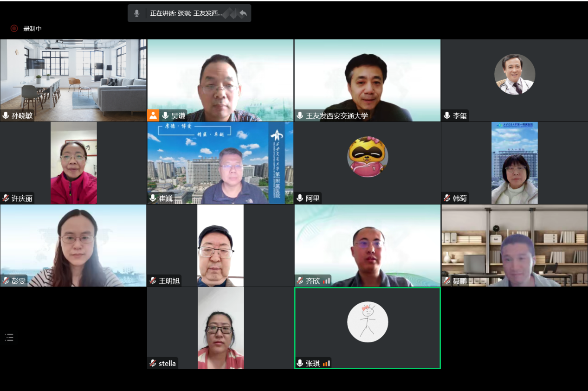This screenshot has width=588, height=391.
Task: Click the 录制中 recording label
Action: [x=32, y=28]
